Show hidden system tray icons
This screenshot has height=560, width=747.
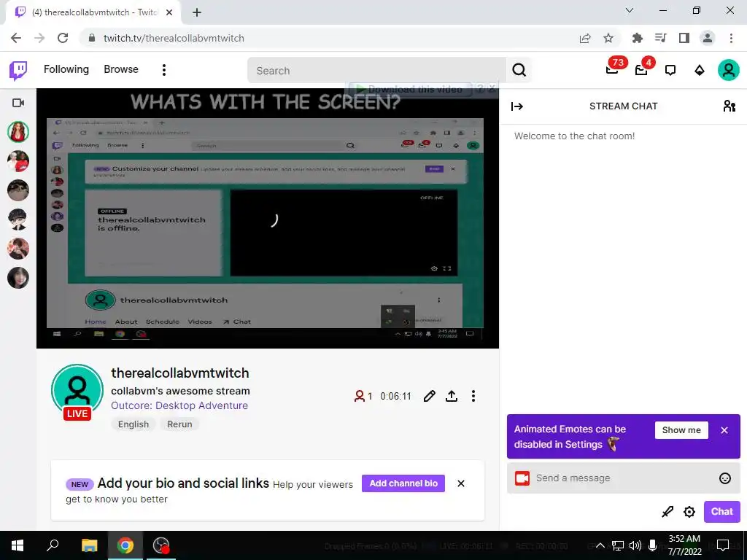pos(600,545)
